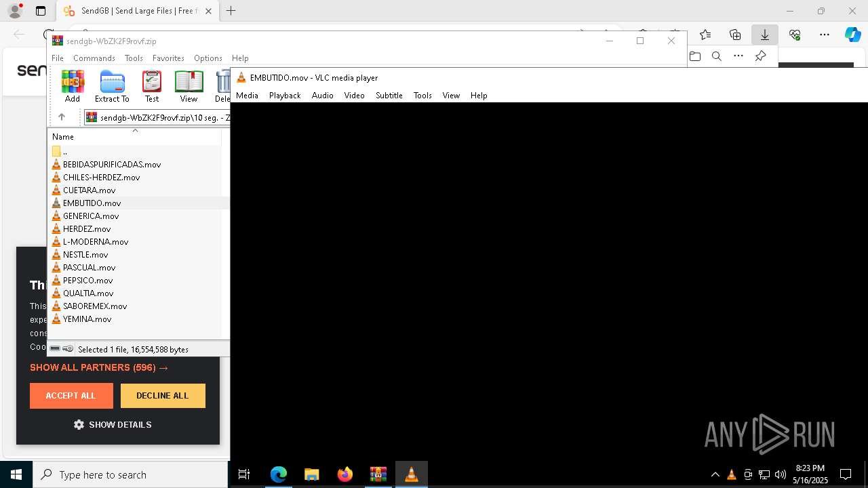Open downloads folder icon in downloads panel

(x=695, y=56)
